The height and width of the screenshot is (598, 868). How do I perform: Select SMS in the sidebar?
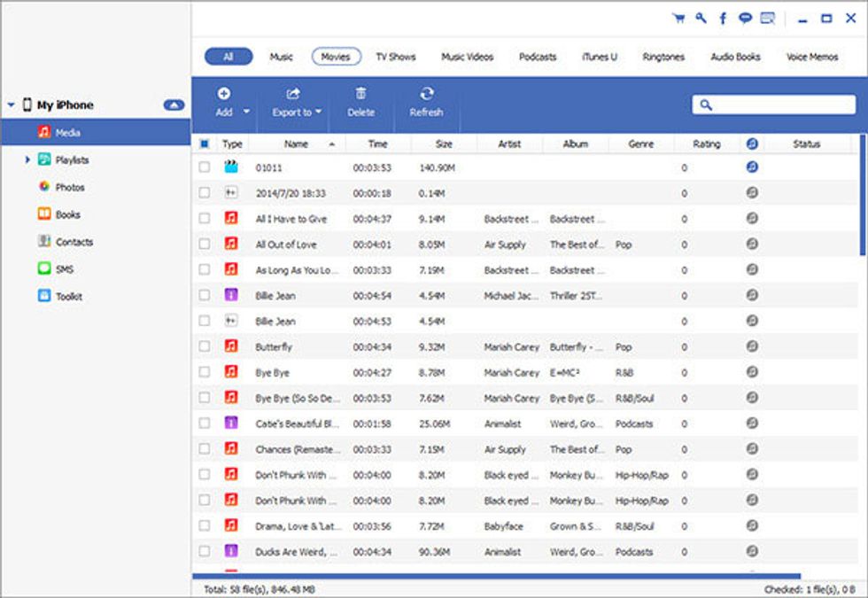coord(44,269)
